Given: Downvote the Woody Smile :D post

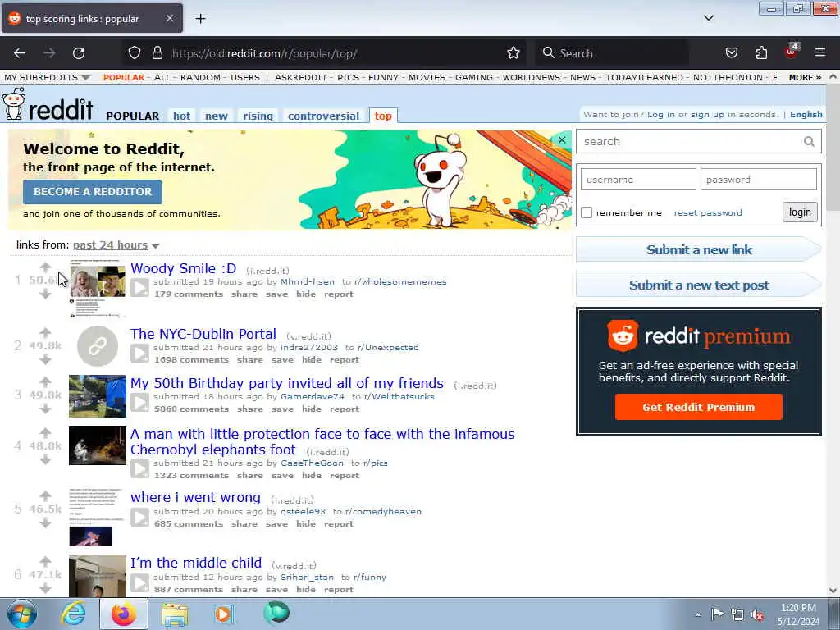Looking at the screenshot, I should 46,294.
